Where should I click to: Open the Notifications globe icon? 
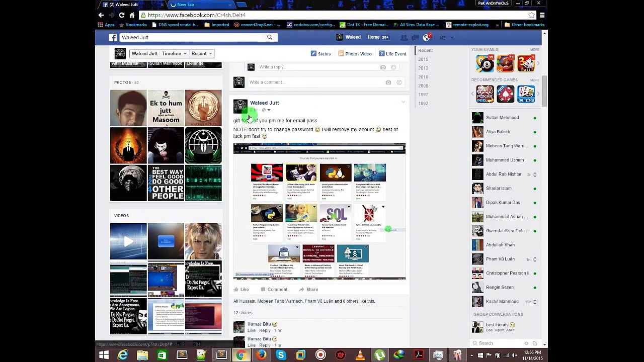click(427, 37)
